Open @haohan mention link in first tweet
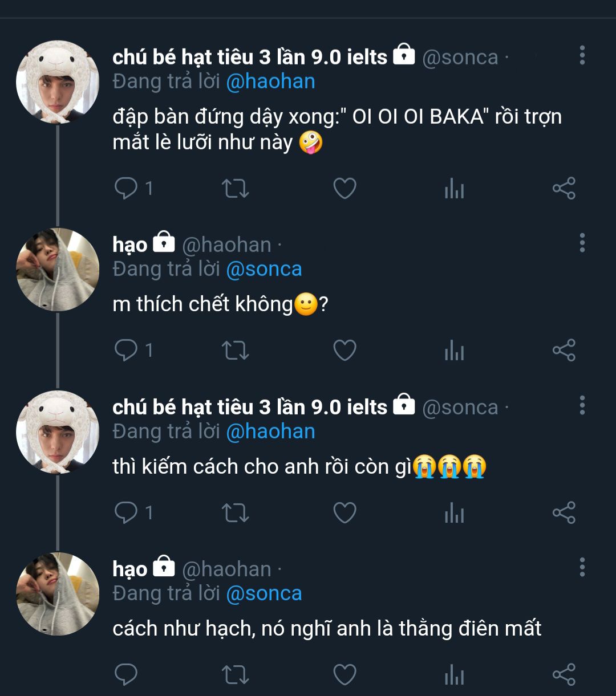 270,82
